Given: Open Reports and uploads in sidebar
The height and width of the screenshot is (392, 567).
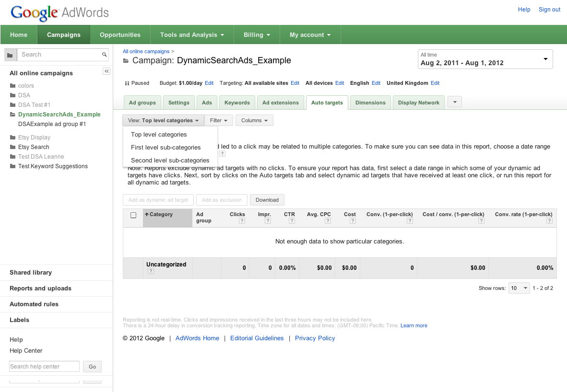Looking at the screenshot, I should point(40,288).
